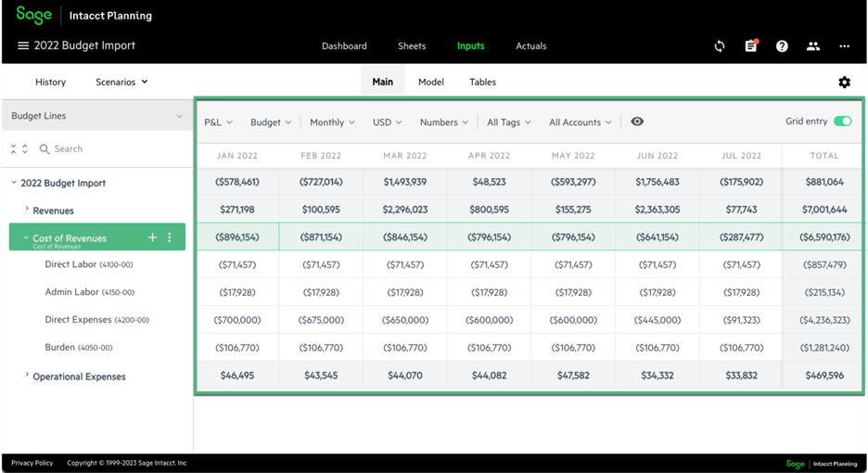The height and width of the screenshot is (473, 868).
Task: Open the Budget Lines panel dropdown
Action: (x=96, y=115)
